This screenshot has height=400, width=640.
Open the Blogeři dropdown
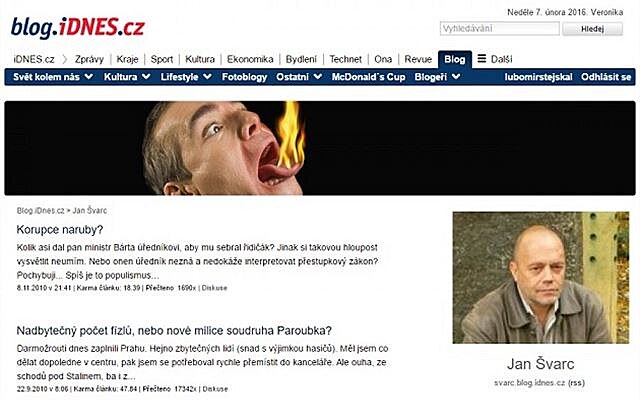pos(438,77)
